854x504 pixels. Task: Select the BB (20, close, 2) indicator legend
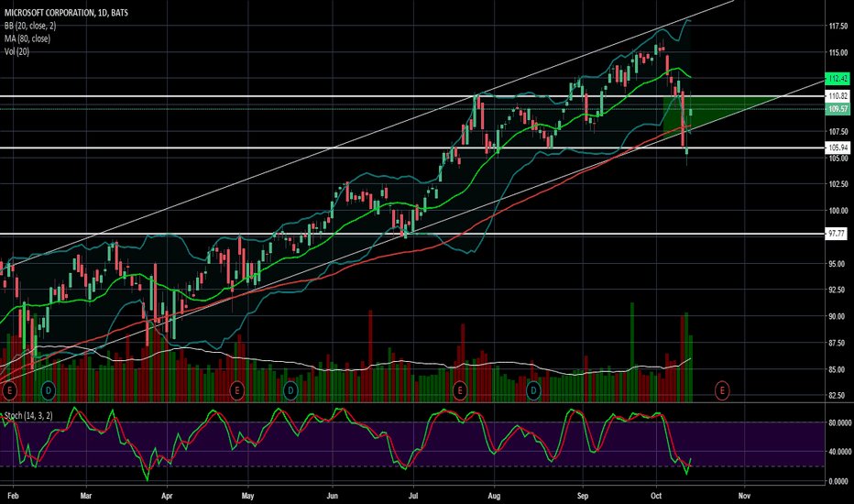pyautogui.click(x=30, y=26)
